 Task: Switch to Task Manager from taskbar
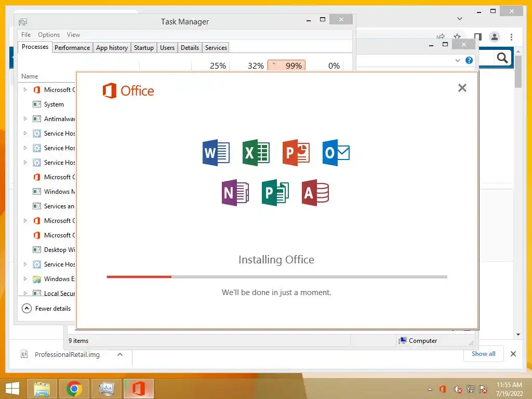(106, 389)
